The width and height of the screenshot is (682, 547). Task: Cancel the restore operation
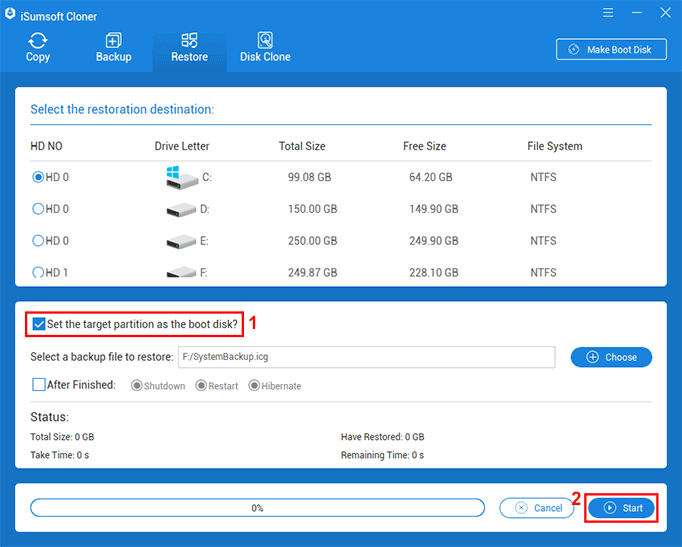point(536,508)
